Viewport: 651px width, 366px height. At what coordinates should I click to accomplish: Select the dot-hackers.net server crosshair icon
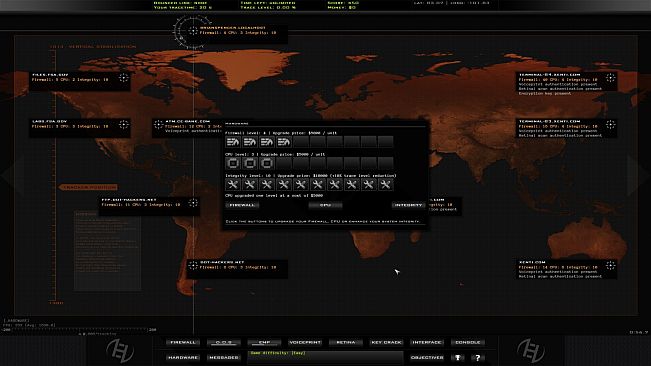(x=193, y=265)
